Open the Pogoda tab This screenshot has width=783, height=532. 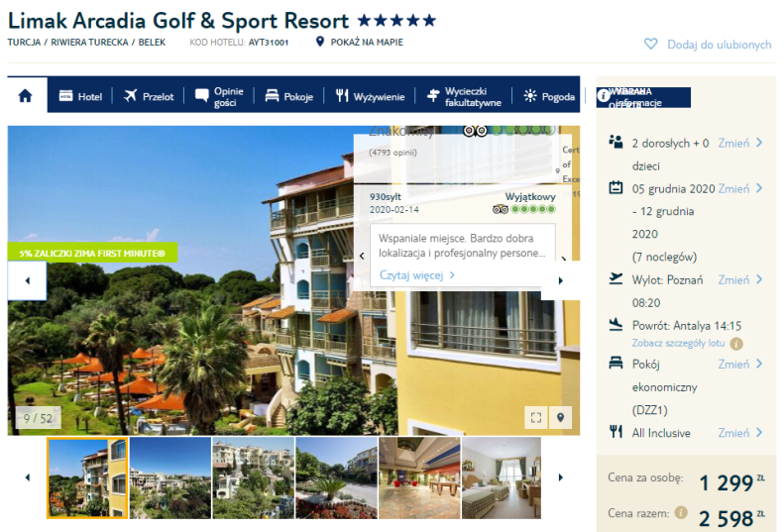point(548,96)
